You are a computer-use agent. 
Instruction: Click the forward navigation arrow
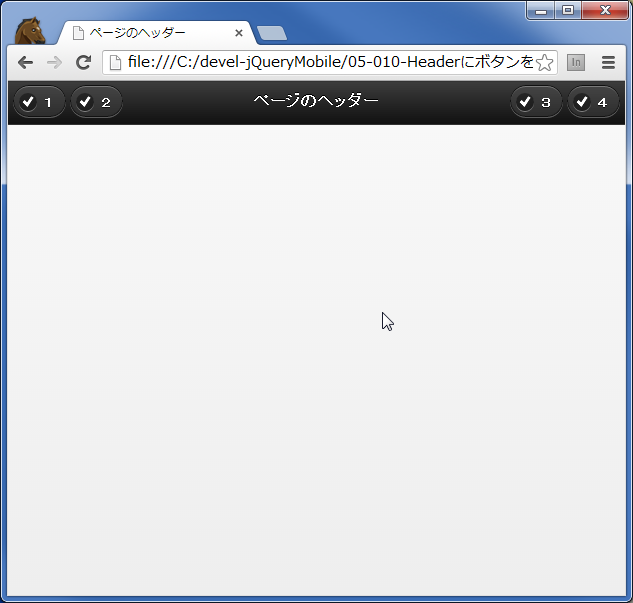coord(54,63)
